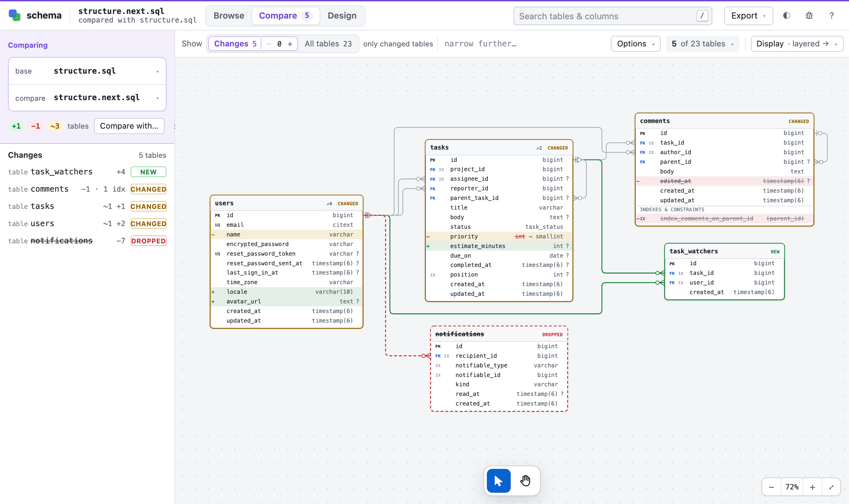Image resolution: width=849 pixels, height=504 pixels.
Task: Select the hand pan tool
Action: (525, 480)
